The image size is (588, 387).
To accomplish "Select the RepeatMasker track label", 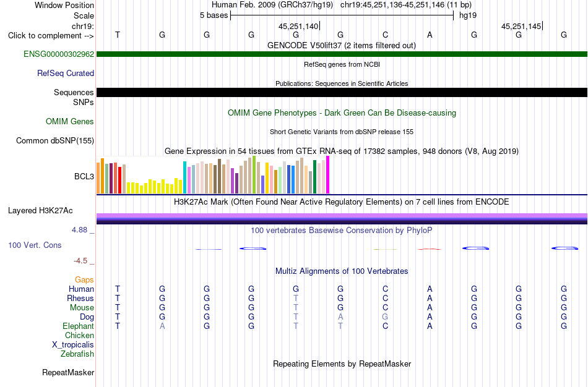I will [68, 372].
